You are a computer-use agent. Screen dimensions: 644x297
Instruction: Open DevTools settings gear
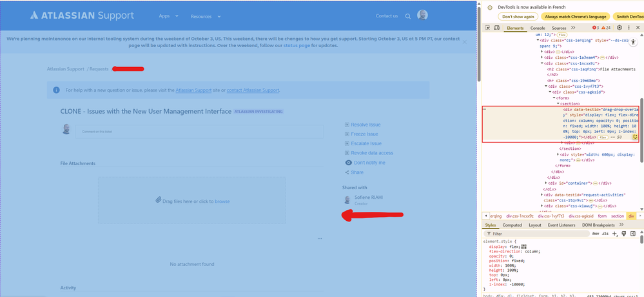click(620, 28)
